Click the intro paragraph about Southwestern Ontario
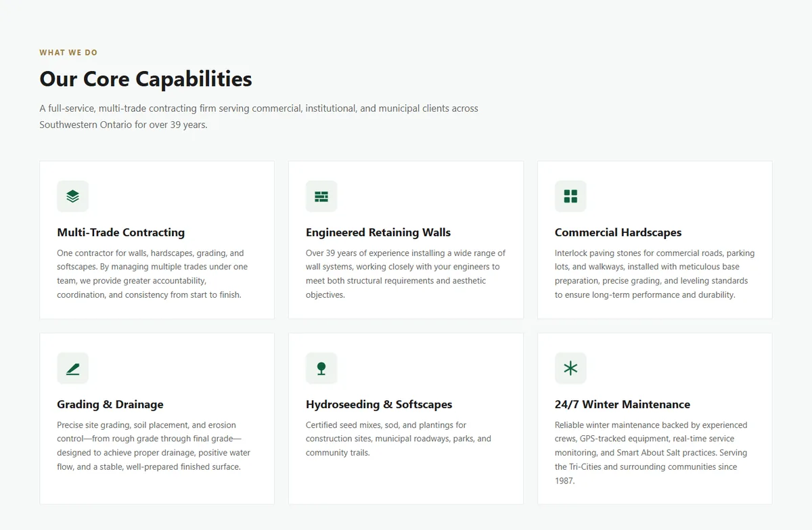Viewport: 812px width, 530px height. pyautogui.click(x=258, y=116)
